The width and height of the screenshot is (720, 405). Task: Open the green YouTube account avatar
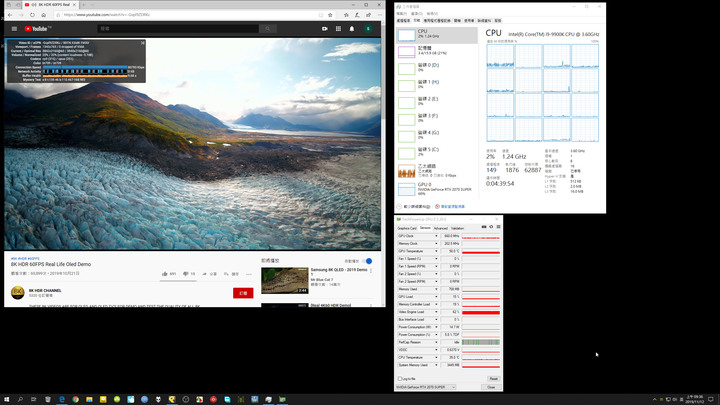tap(368, 28)
